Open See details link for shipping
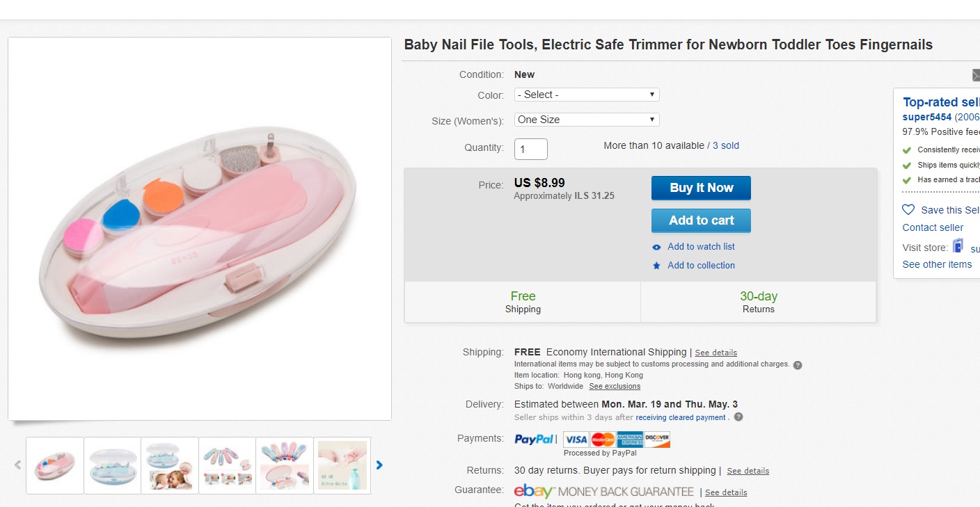This screenshot has width=980, height=507. [x=716, y=353]
